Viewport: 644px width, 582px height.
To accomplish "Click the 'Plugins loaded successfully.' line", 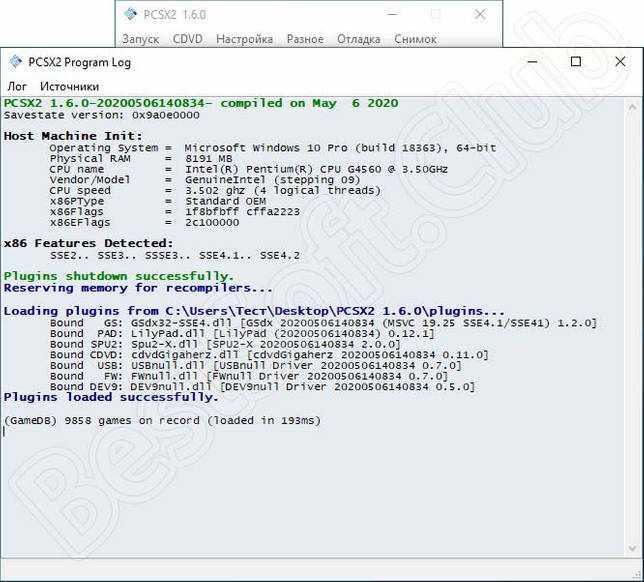I will [111, 397].
